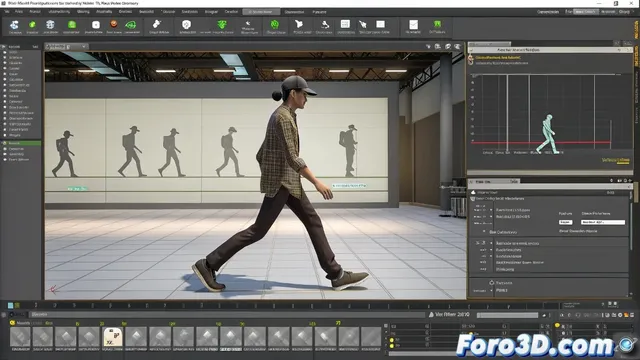
Task: Click the green circular swirl toolbar icon
Action: pos(275,25)
